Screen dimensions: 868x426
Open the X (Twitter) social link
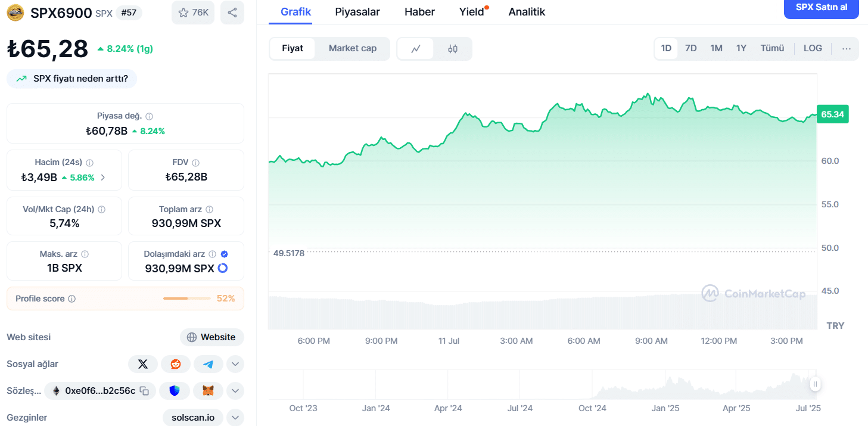pos(143,364)
